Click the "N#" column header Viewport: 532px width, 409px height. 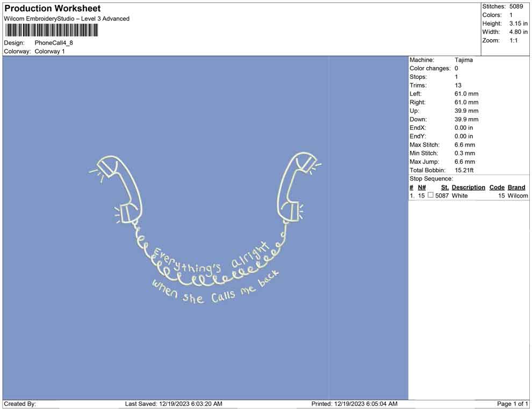(x=422, y=187)
